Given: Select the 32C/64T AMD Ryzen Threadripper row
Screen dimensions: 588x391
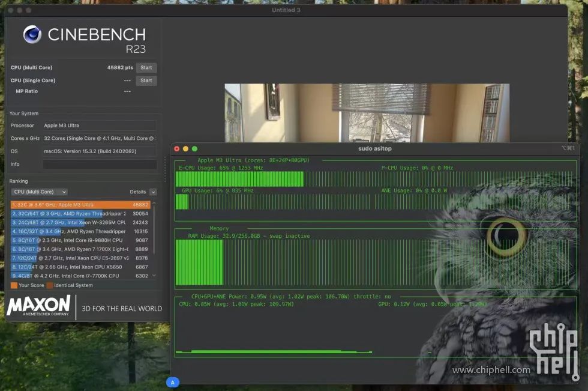Looking at the screenshot, I should [80, 213].
